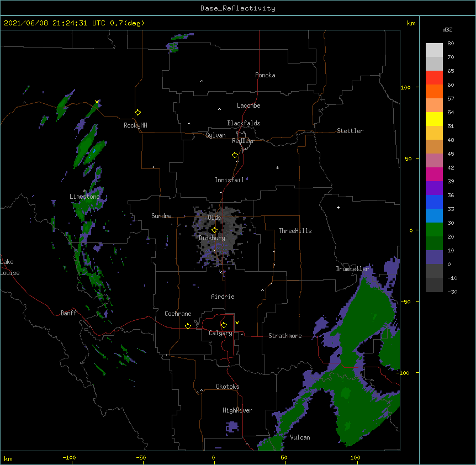This screenshot has width=476, height=465.
Task: Click the Cochrane label
Action: coord(178,314)
